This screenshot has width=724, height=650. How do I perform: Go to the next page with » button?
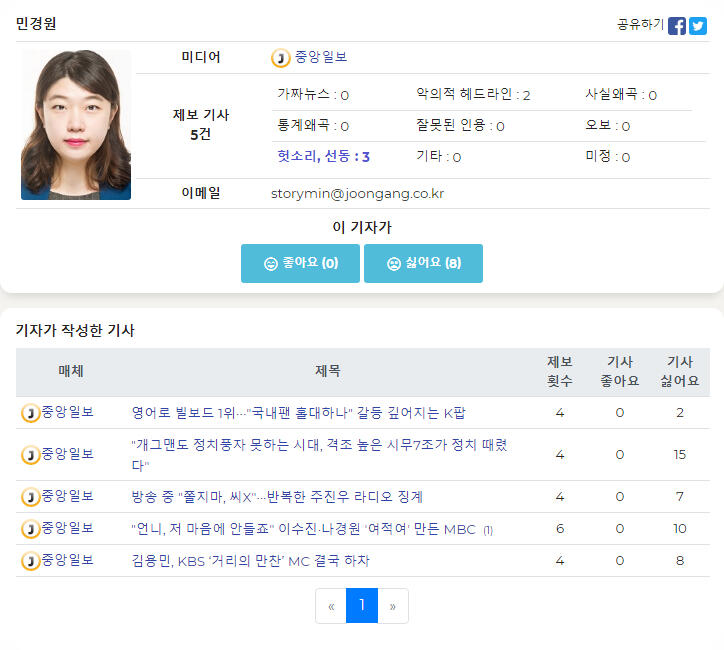point(393,606)
